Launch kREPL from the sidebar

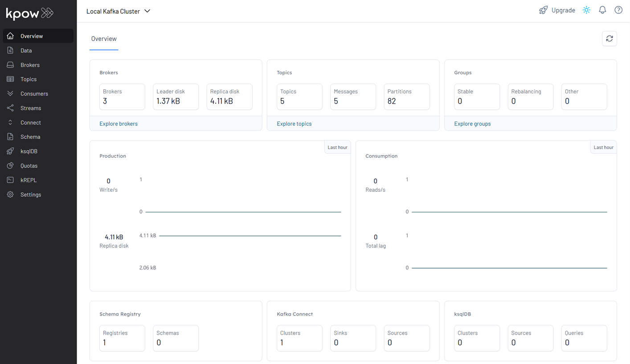[38, 180]
